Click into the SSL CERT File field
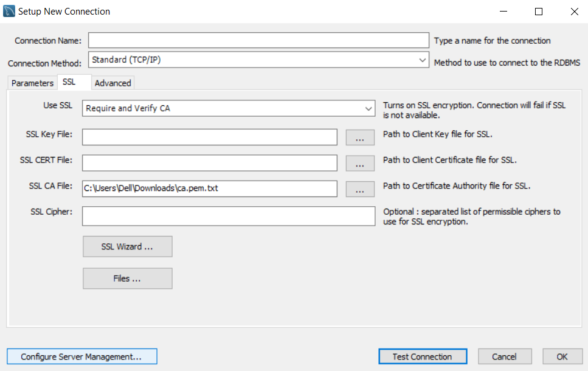This screenshot has width=588, height=371. 209,163
